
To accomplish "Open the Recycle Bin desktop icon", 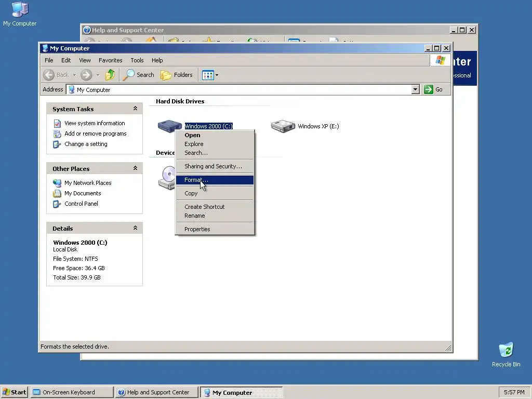I will click(x=506, y=354).
